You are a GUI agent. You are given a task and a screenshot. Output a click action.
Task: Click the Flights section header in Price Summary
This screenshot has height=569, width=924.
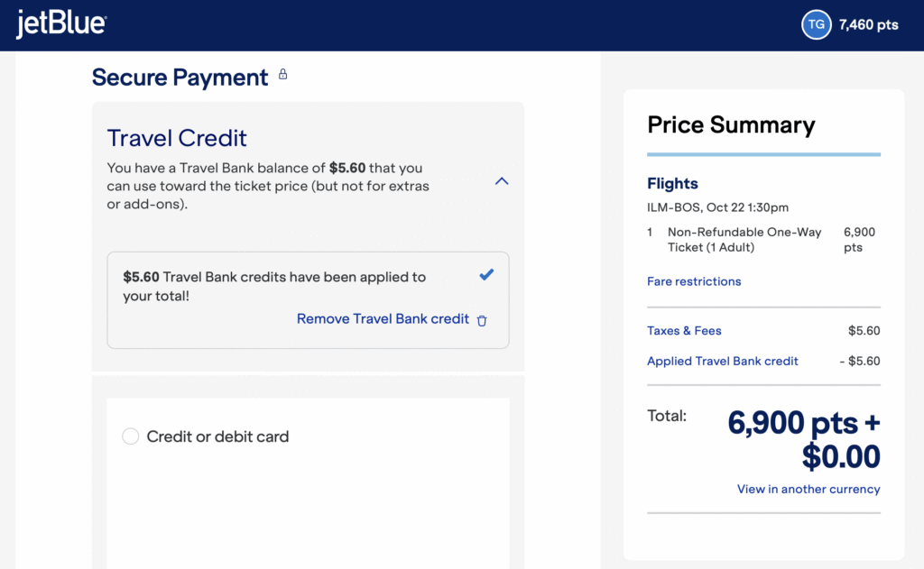click(672, 183)
